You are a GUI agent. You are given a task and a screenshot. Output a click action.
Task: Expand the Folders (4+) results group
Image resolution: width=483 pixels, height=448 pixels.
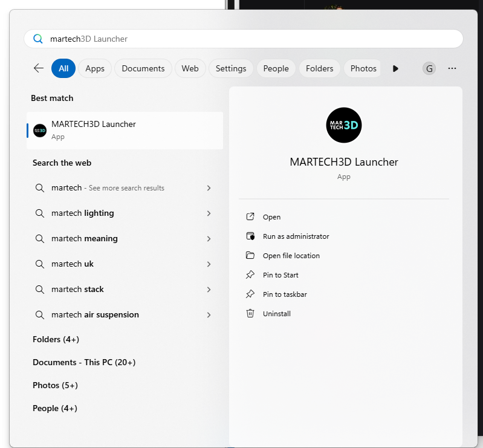(x=56, y=339)
